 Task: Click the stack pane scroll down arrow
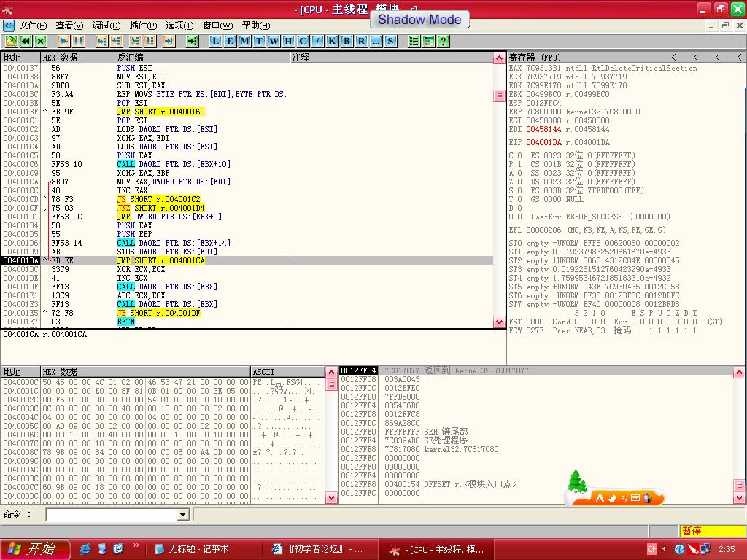(x=739, y=497)
